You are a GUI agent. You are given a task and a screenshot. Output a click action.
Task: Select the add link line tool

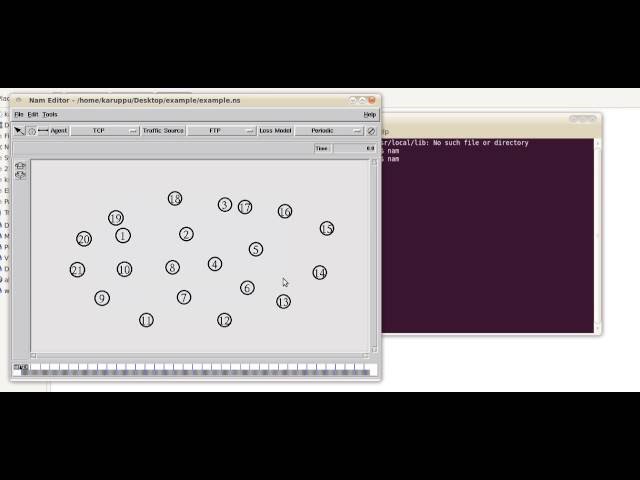coord(43,131)
